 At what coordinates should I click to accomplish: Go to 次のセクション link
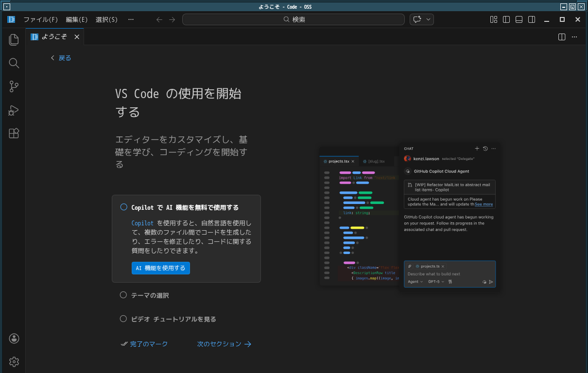tap(224, 344)
